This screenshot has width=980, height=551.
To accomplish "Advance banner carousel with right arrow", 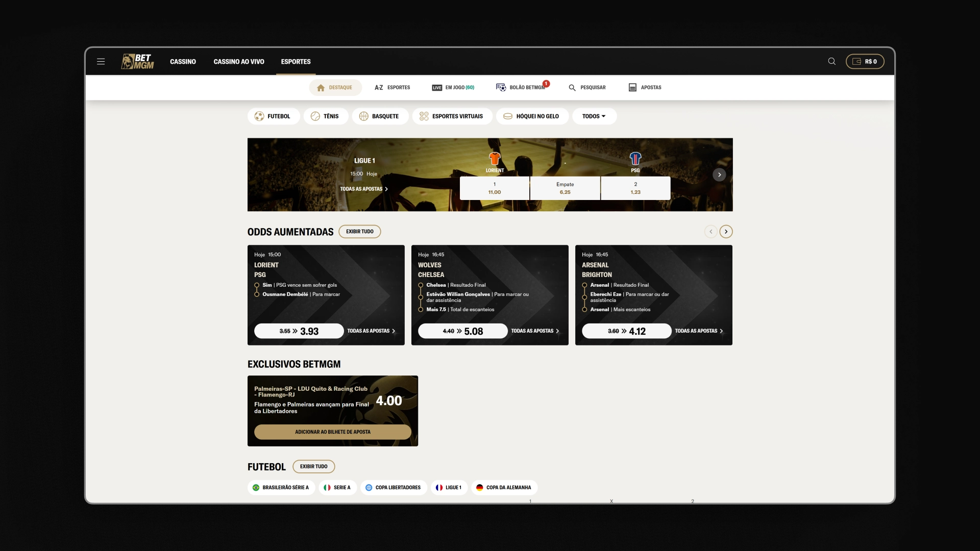I will pos(719,175).
